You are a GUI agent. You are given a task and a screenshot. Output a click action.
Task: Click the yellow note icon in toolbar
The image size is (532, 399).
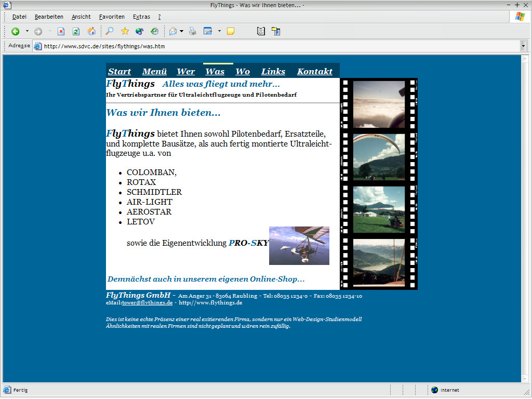(231, 32)
